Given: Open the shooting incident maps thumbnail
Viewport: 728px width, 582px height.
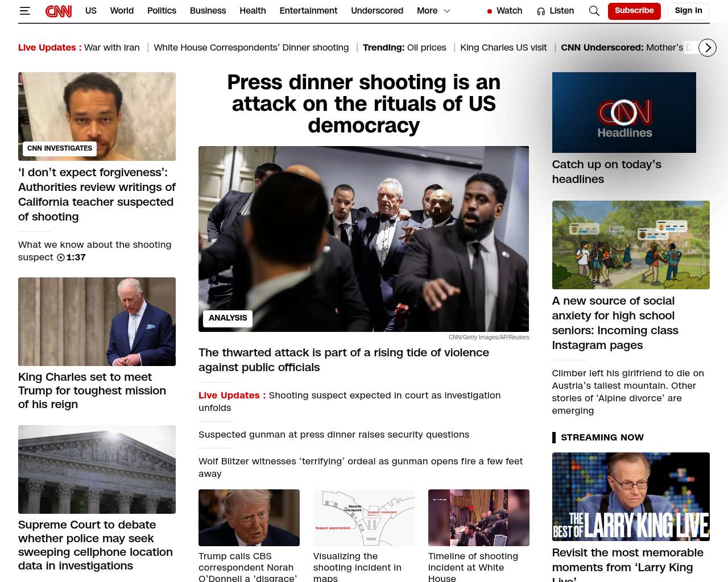Looking at the screenshot, I should click(x=363, y=518).
